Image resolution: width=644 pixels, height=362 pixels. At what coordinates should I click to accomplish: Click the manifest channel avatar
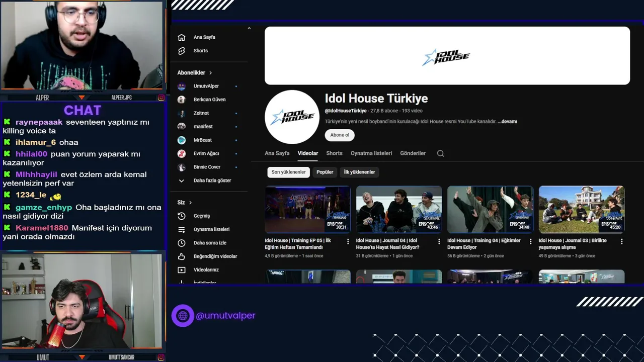click(182, 127)
